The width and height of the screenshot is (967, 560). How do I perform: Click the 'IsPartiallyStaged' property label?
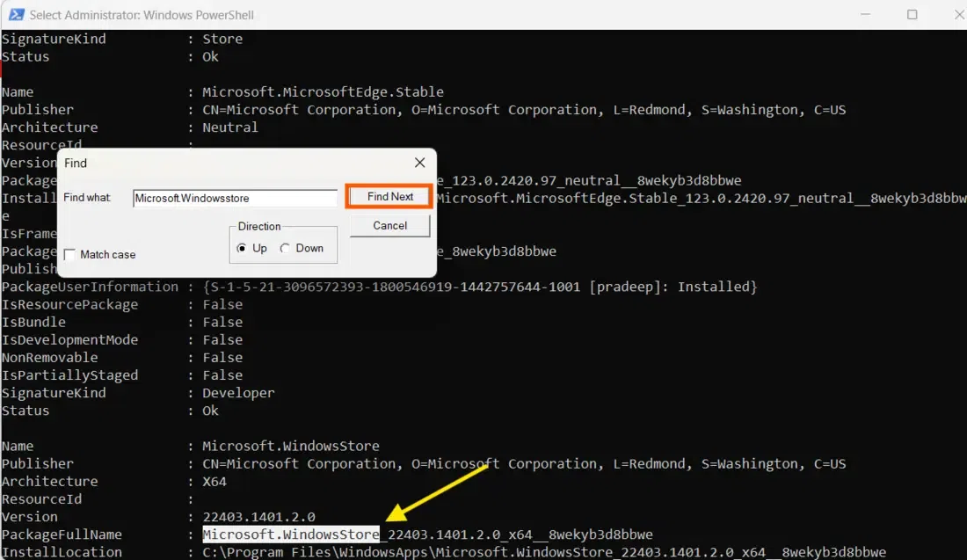69,375
